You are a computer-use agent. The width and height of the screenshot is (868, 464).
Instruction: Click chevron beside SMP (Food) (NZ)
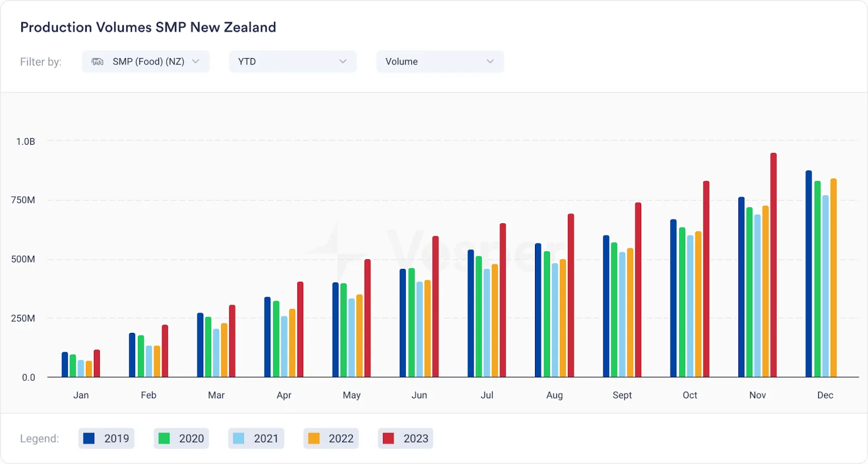196,61
